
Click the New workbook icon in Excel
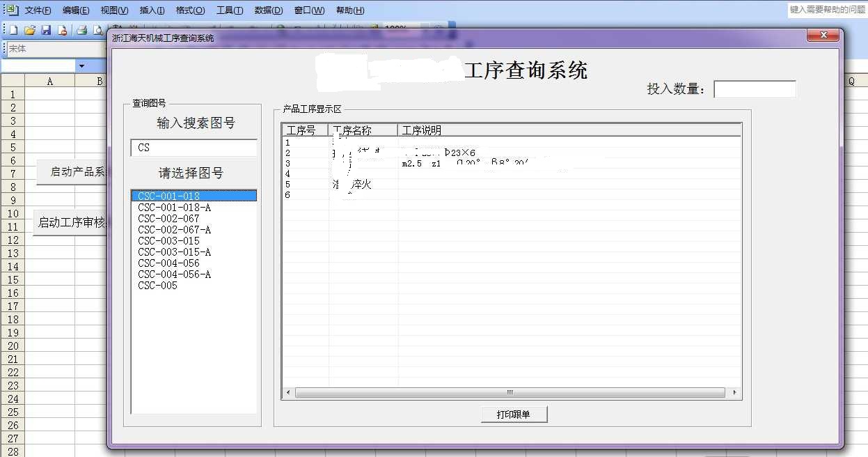pos(14,30)
